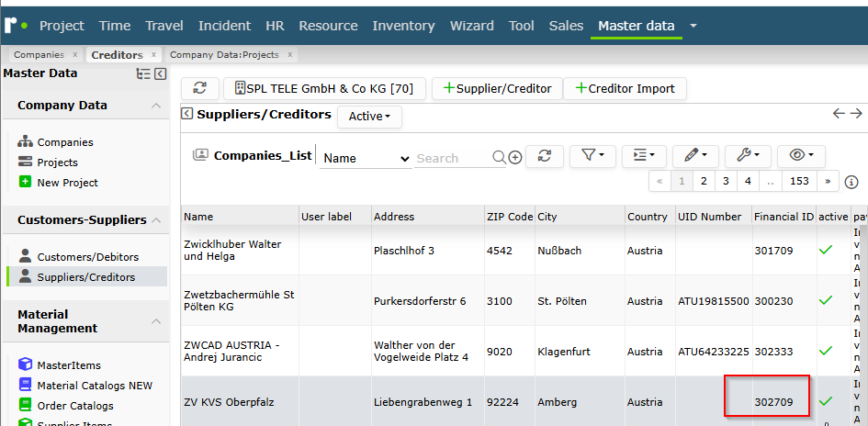Toggle the Master Data tree view icon
Viewport: 868px width, 426px height.
(143, 73)
